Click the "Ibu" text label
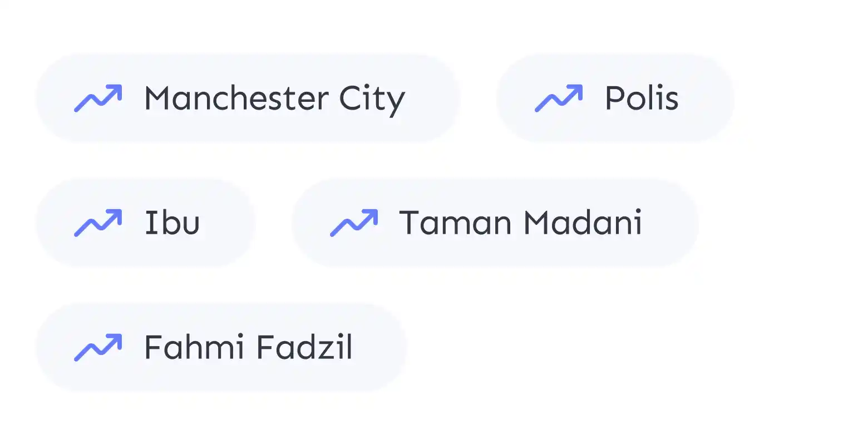The image size is (868, 439). click(172, 223)
